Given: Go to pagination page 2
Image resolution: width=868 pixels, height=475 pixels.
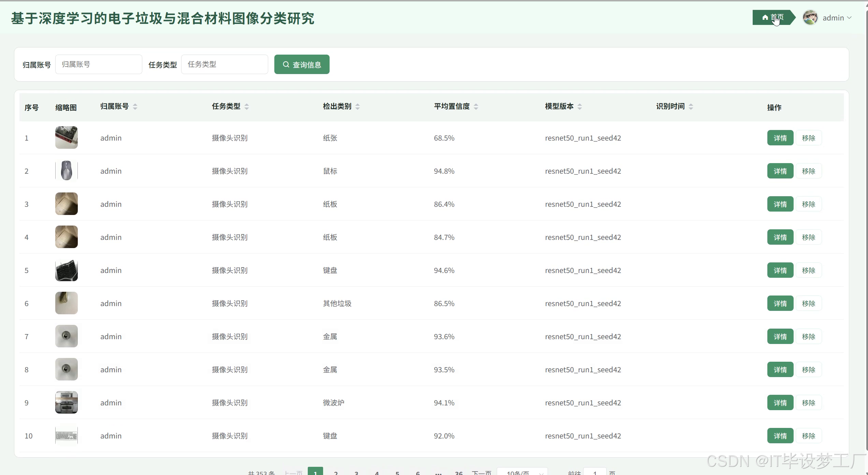Looking at the screenshot, I should pos(336,472).
